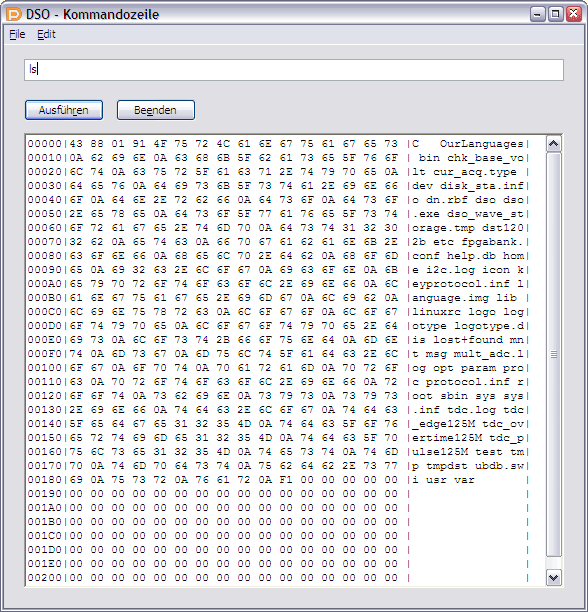588x612 pixels.
Task: Click the hex offset '00120'
Action: click(x=44, y=396)
